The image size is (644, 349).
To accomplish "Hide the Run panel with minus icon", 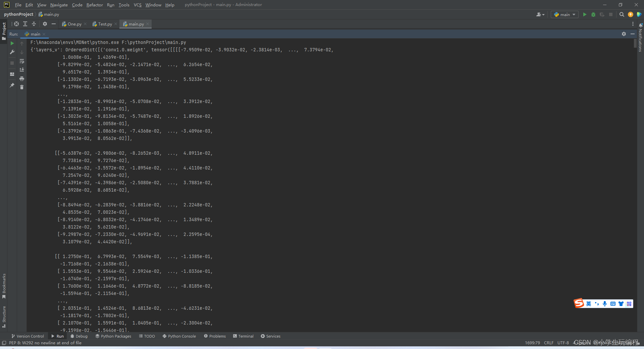I will 633,34.
